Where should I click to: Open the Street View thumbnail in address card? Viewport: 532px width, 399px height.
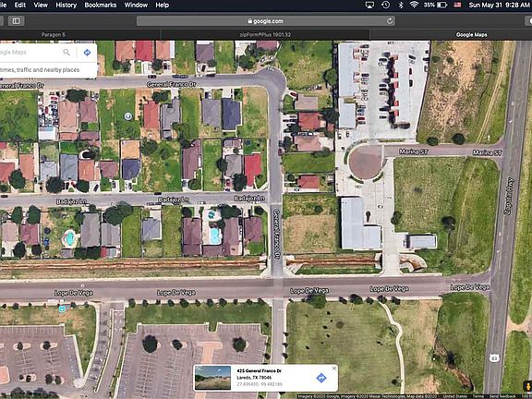(212, 378)
